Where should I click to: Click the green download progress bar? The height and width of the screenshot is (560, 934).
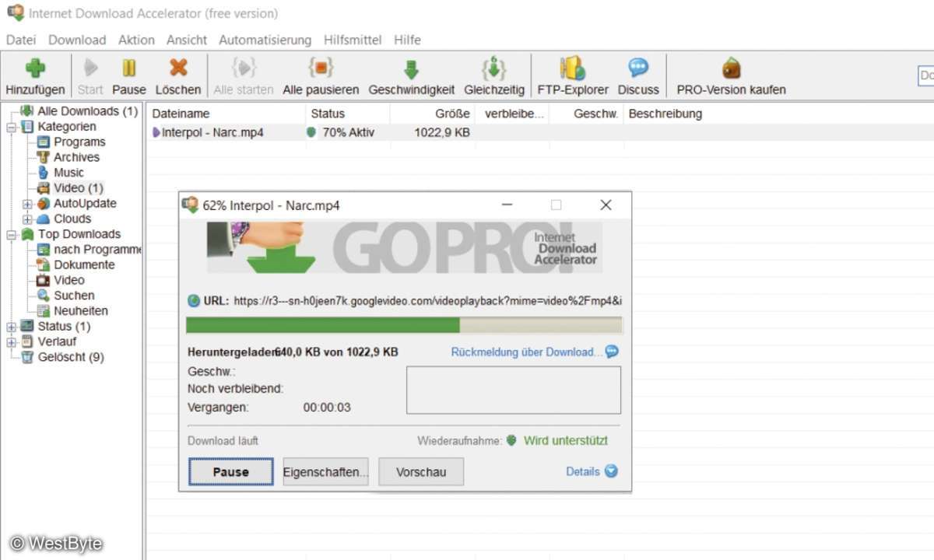[x=404, y=325]
